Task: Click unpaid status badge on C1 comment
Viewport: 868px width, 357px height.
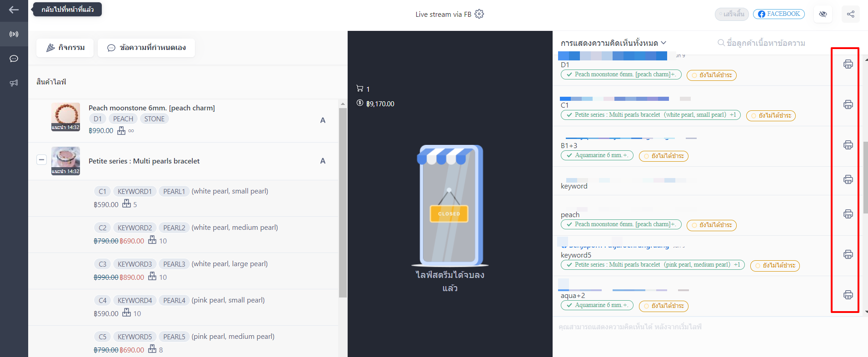Action: coord(771,116)
